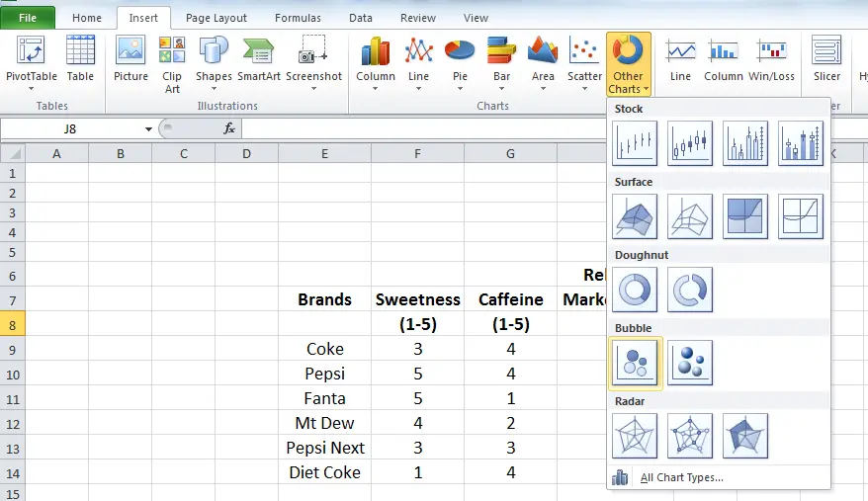This screenshot has width=868, height=501.
Task: Switch to the Page Layout tab
Action: [x=217, y=18]
